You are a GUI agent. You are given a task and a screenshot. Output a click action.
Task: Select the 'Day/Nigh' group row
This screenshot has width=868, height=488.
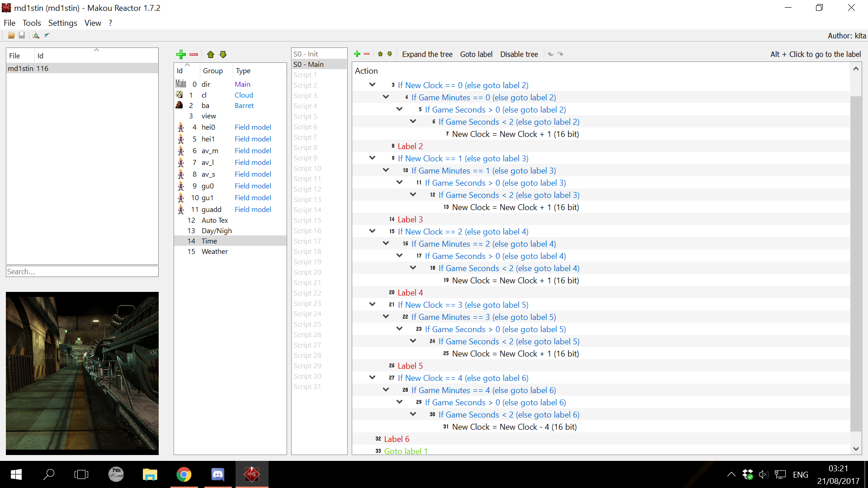tap(230, 230)
